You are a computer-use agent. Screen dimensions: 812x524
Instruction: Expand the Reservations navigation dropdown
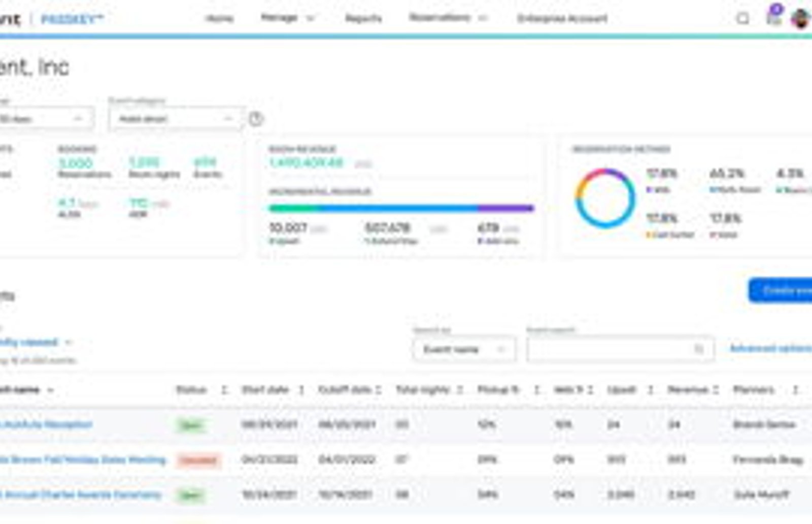coord(448,18)
